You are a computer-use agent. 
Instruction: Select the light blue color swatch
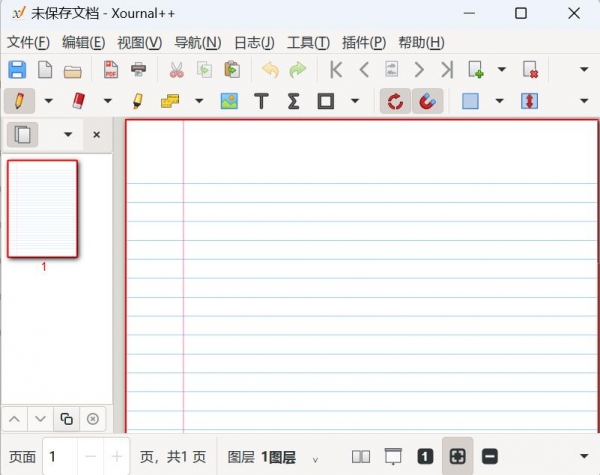click(470, 101)
